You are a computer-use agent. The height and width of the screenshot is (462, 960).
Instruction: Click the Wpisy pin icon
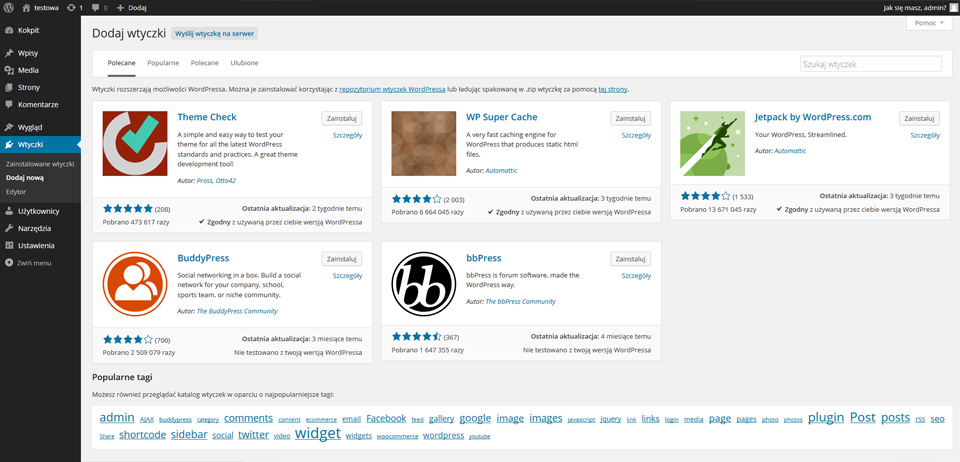[x=9, y=53]
